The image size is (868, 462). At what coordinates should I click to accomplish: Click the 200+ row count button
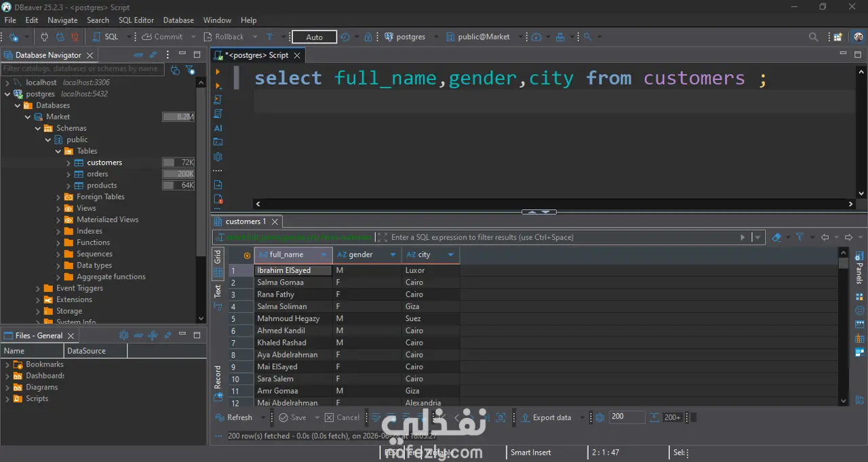[671, 417]
